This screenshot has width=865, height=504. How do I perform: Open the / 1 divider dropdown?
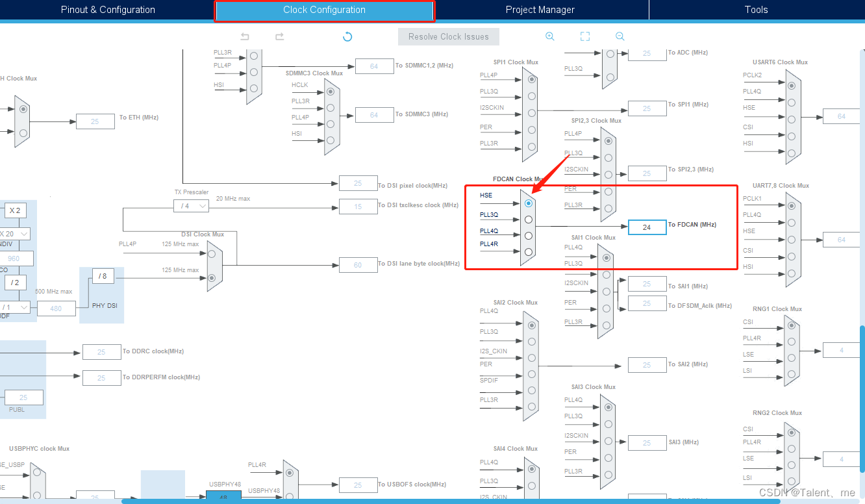click(14, 307)
